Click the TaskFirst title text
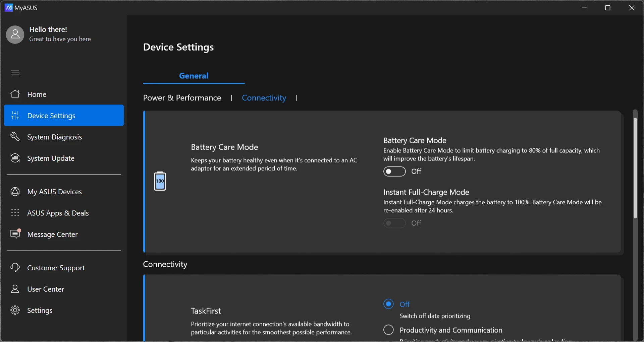The height and width of the screenshot is (342, 644). [206, 311]
